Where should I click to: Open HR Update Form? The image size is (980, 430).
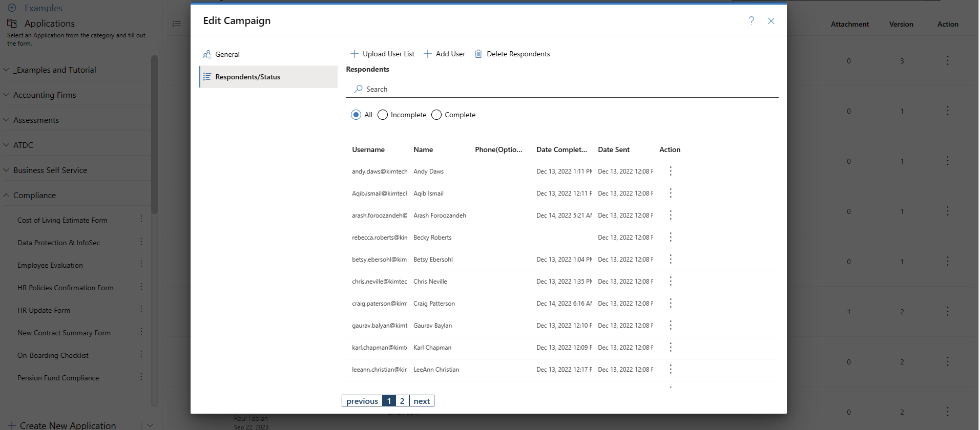click(x=44, y=310)
